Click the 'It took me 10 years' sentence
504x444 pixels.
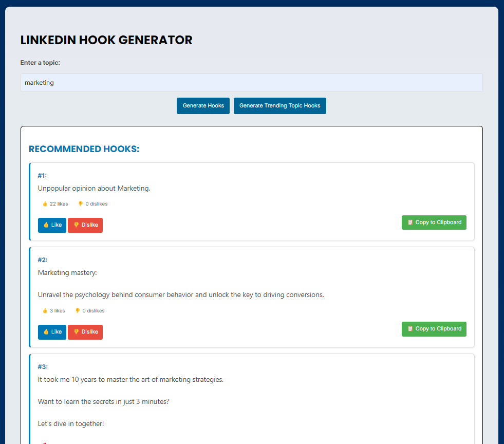[130, 380]
